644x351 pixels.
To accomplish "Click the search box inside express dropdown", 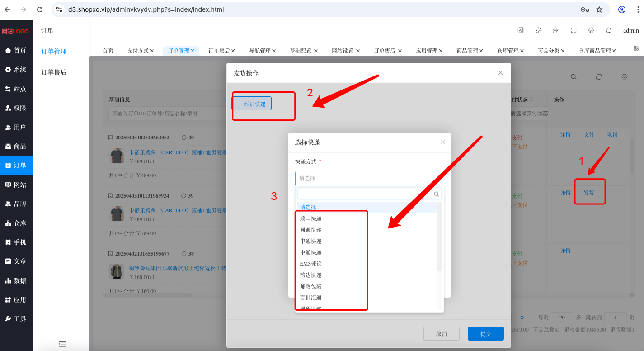I will point(370,194).
